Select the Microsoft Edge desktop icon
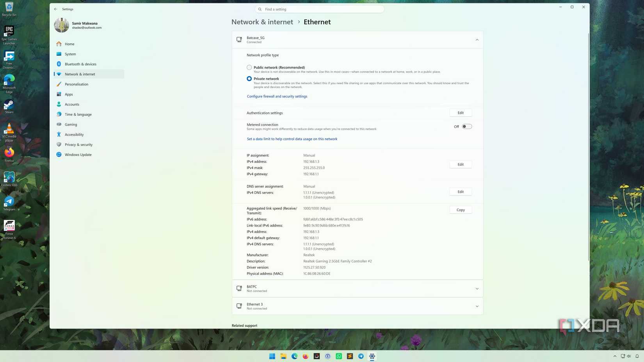 point(9,84)
